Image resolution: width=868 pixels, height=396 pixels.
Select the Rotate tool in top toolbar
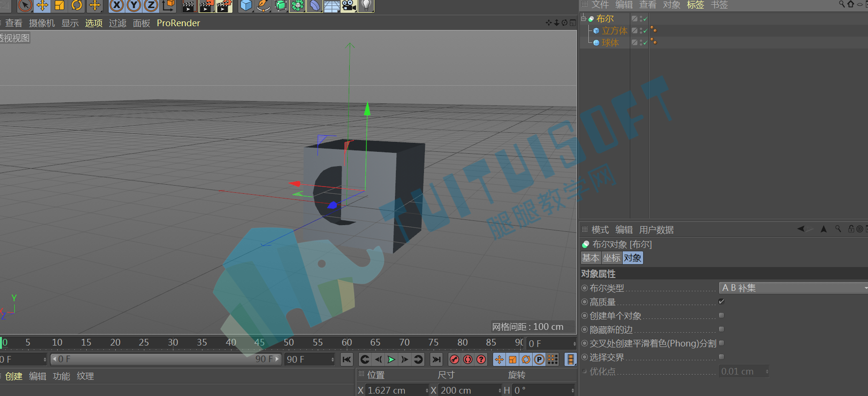tap(77, 6)
